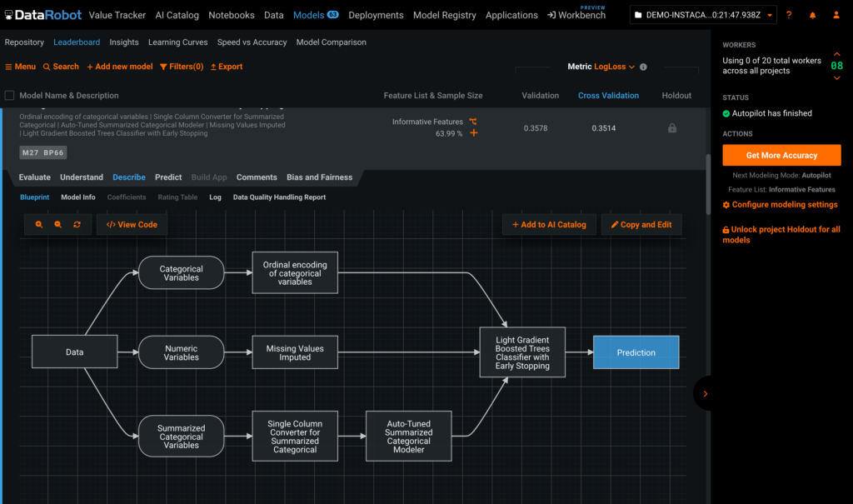Open Model Registry
The width and height of the screenshot is (853, 504).
[445, 15]
